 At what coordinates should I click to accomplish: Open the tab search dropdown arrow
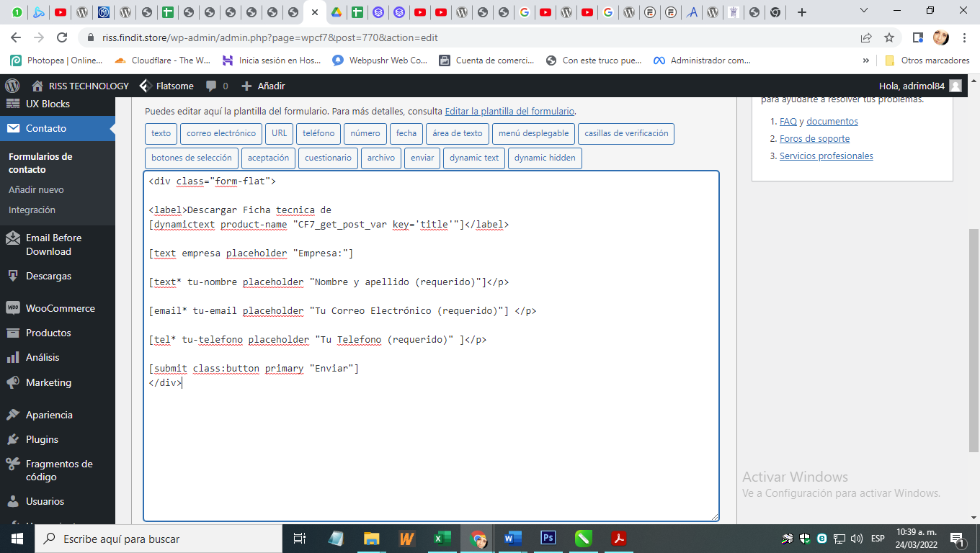[865, 11]
